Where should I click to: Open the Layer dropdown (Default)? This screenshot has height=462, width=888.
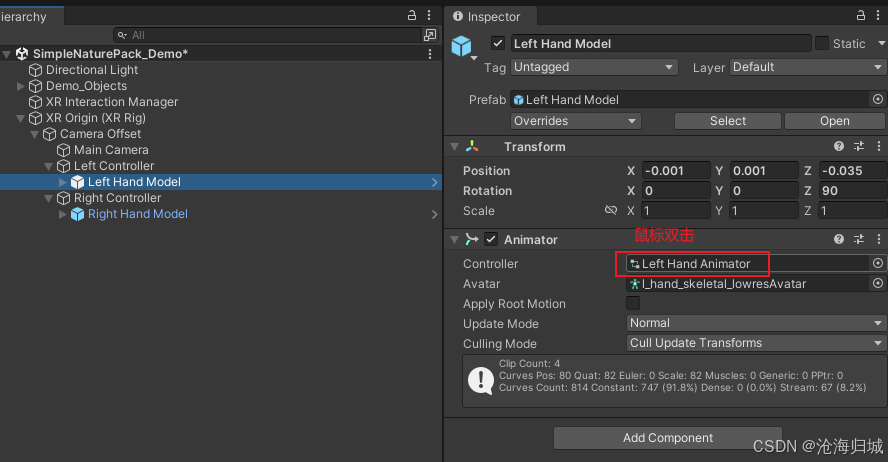coord(808,67)
